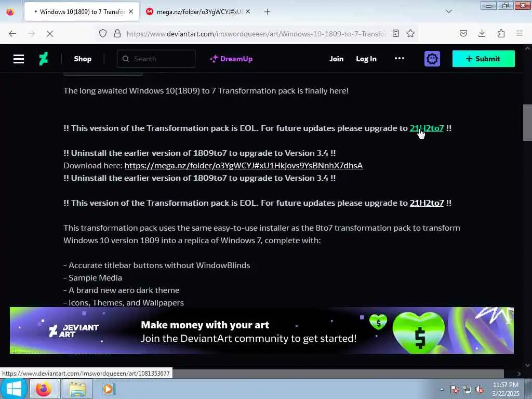This screenshot has height=399, width=532.
Task: Click the 'Accurate titlebar buttons without WindowBlinds' line
Action: pyautogui.click(x=157, y=265)
